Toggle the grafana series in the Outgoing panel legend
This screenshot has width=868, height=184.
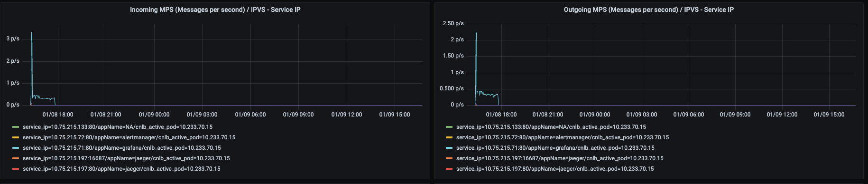tap(555, 148)
